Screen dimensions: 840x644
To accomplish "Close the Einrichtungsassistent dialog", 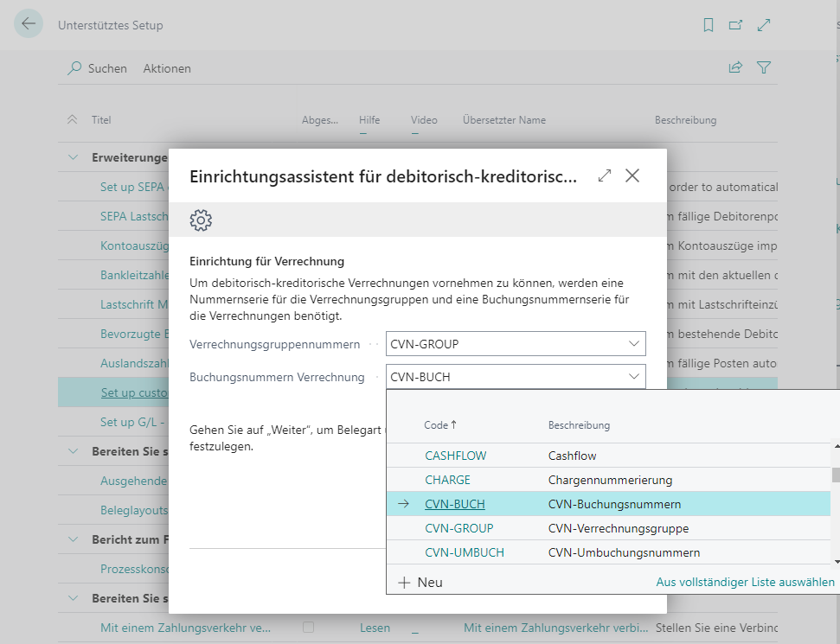I will [x=632, y=175].
